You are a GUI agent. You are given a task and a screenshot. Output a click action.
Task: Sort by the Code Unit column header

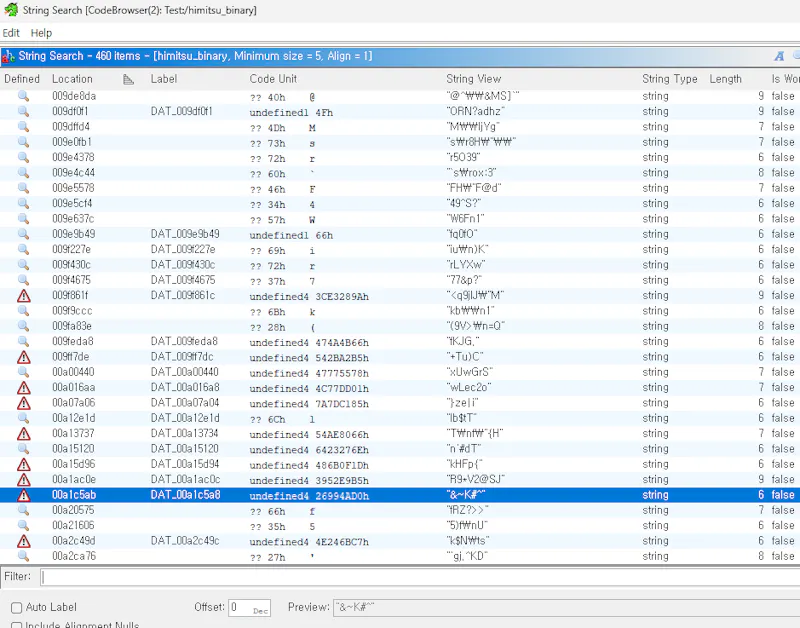click(x=273, y=79)
